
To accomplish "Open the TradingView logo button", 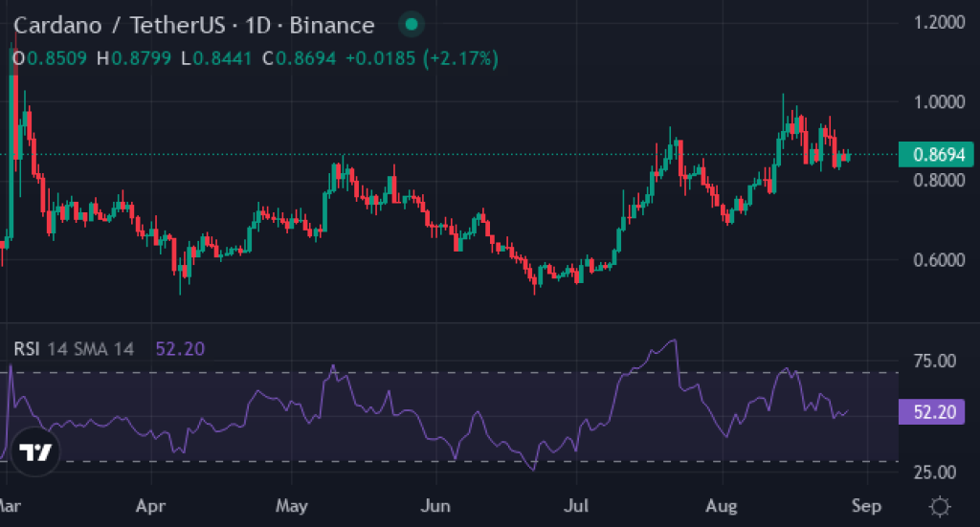I will [35, 450].
